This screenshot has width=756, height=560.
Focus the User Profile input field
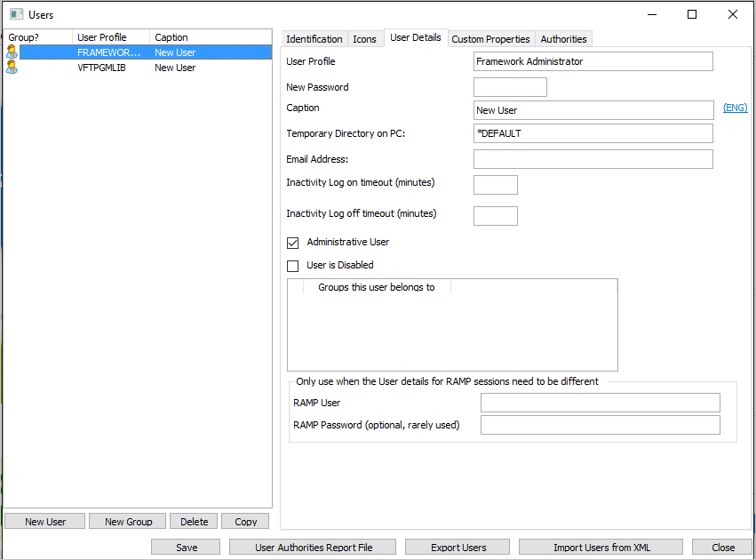(593, 61)
